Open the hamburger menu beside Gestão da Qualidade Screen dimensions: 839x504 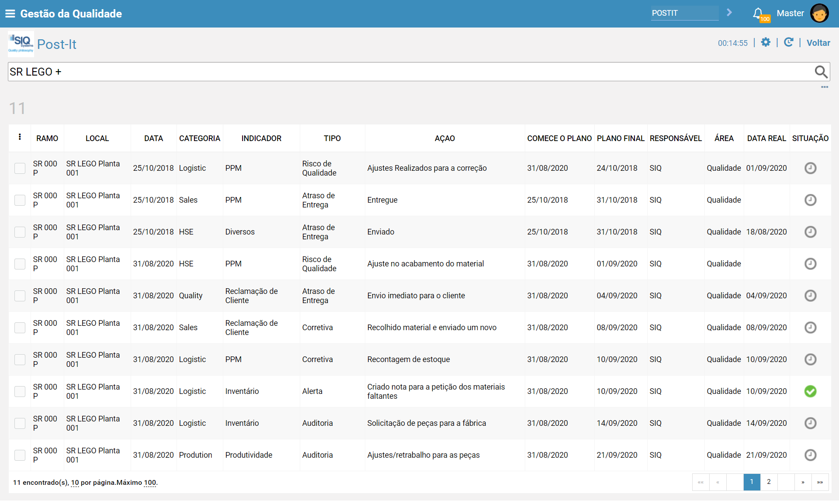coord(10,14)
